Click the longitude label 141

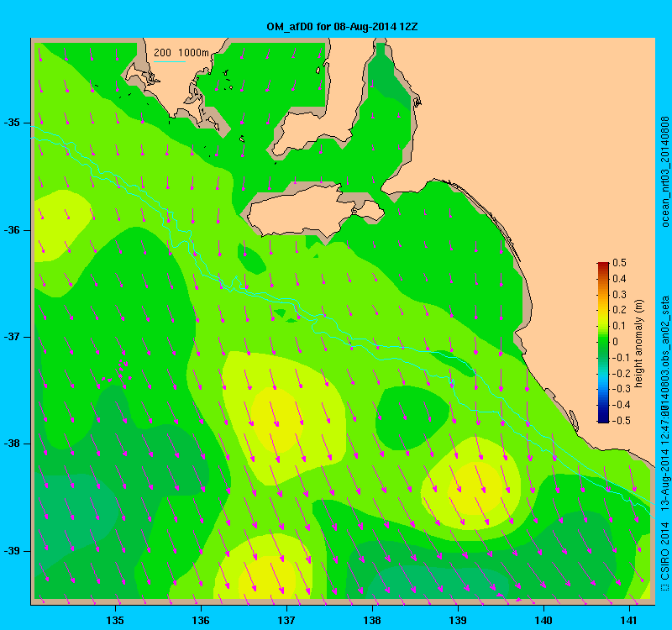pos(629,620)
